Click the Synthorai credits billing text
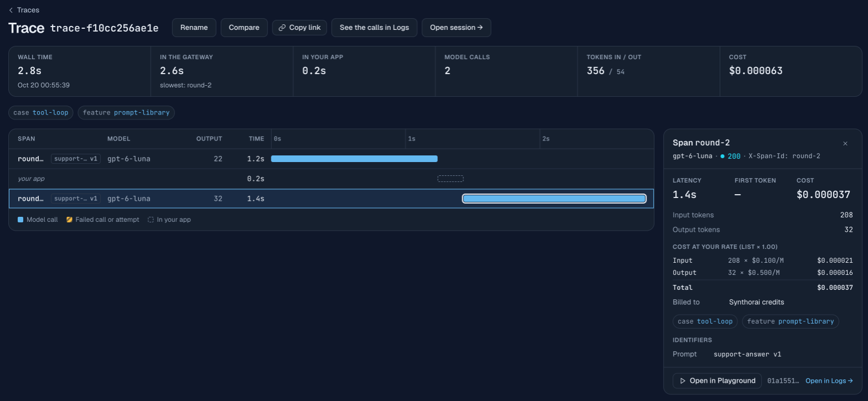 tap(756, 302)
